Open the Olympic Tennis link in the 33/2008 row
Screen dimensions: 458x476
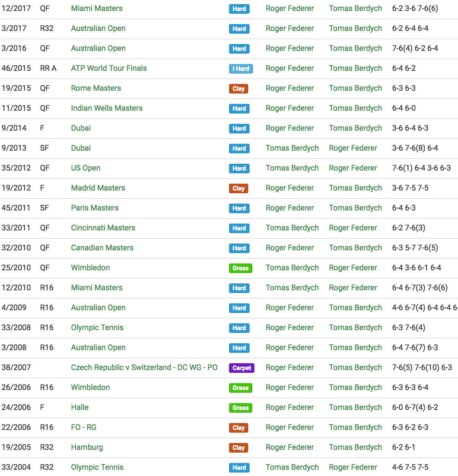click(x=97, y=327)
